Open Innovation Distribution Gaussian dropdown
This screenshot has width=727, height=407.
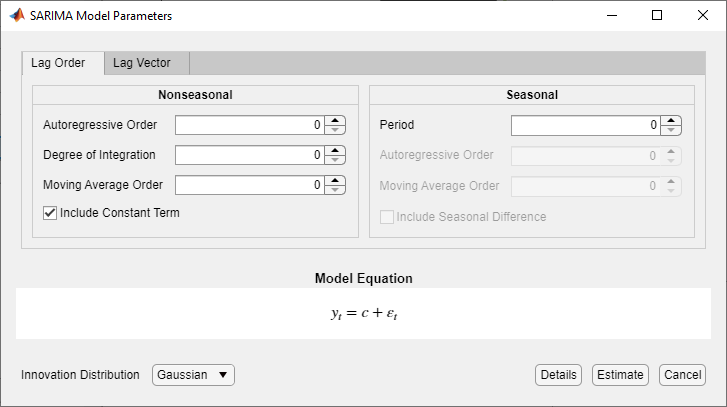click(193, 375)
